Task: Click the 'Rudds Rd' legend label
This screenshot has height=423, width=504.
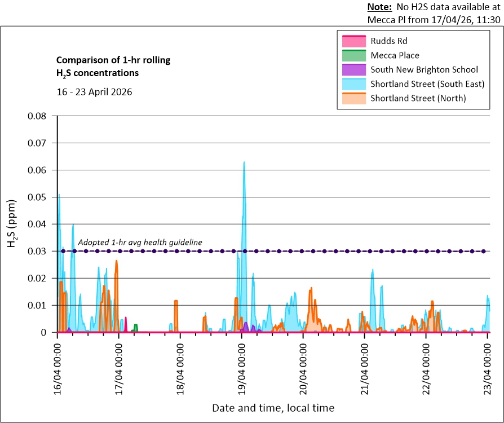Action: (x=388, y=41)
